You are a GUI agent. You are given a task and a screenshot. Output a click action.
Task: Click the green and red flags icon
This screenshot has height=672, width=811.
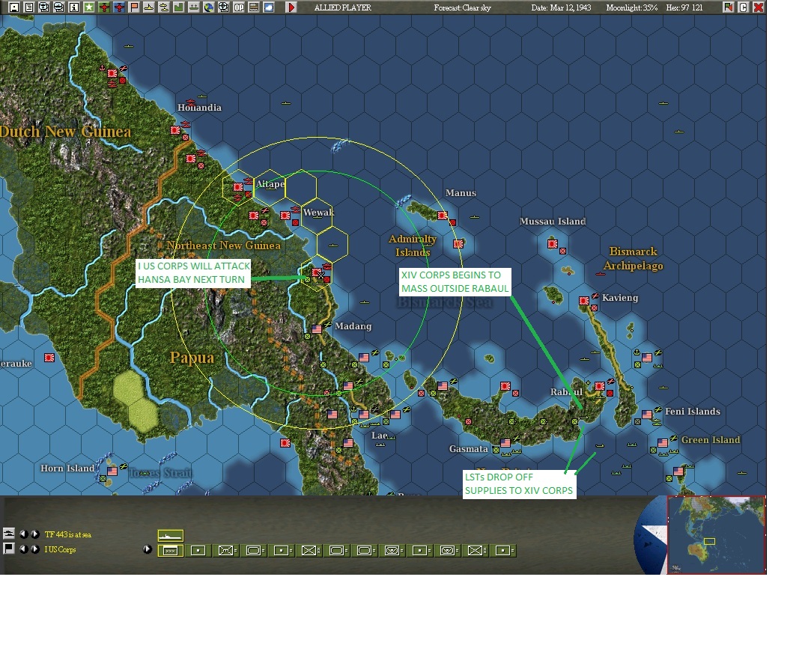[728, 7]
